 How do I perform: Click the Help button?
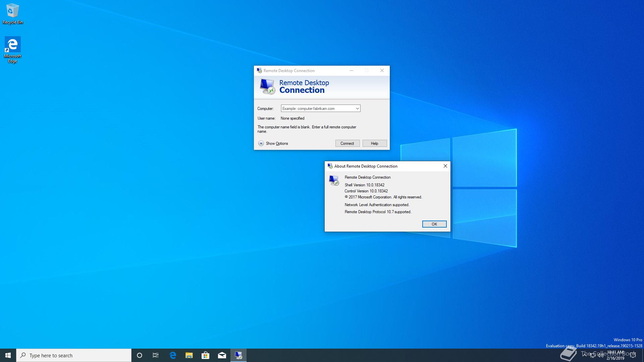pyautogui.click(x=375, y=143)
